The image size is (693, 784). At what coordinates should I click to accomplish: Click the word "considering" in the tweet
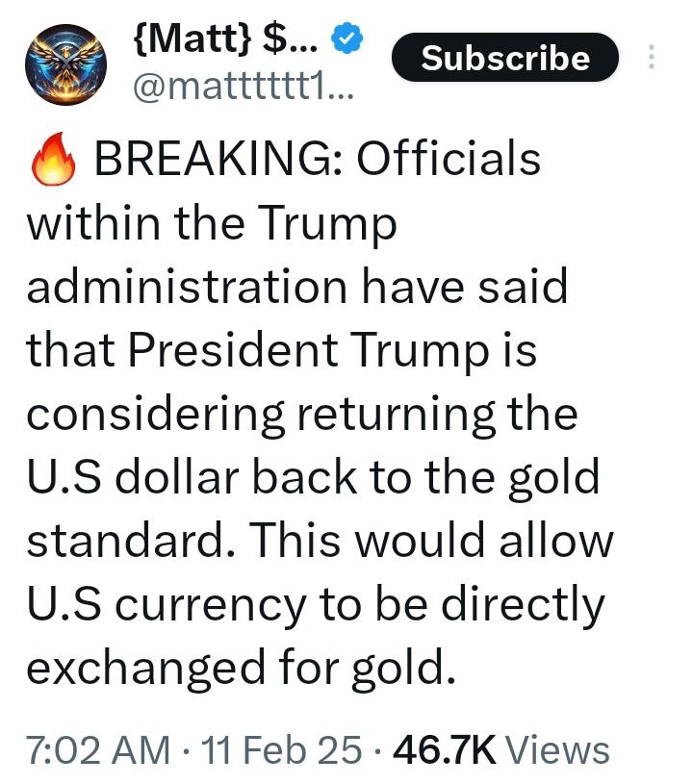pos(154,416)
